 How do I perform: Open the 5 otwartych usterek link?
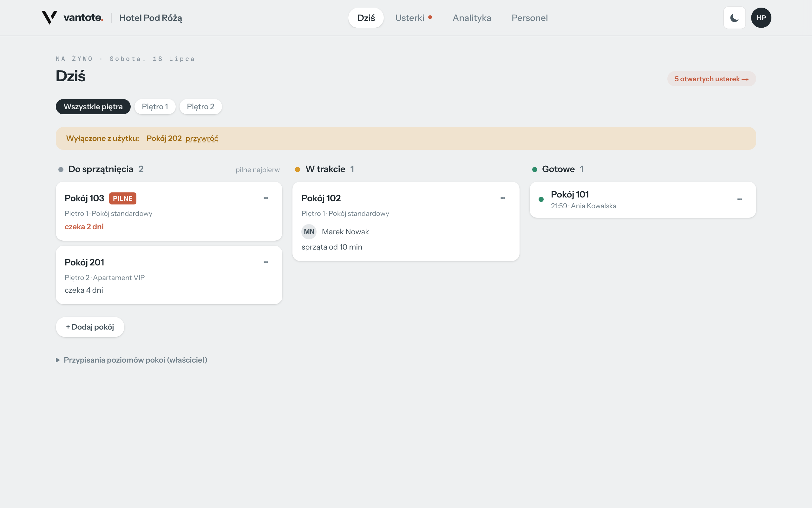[711, 79]
